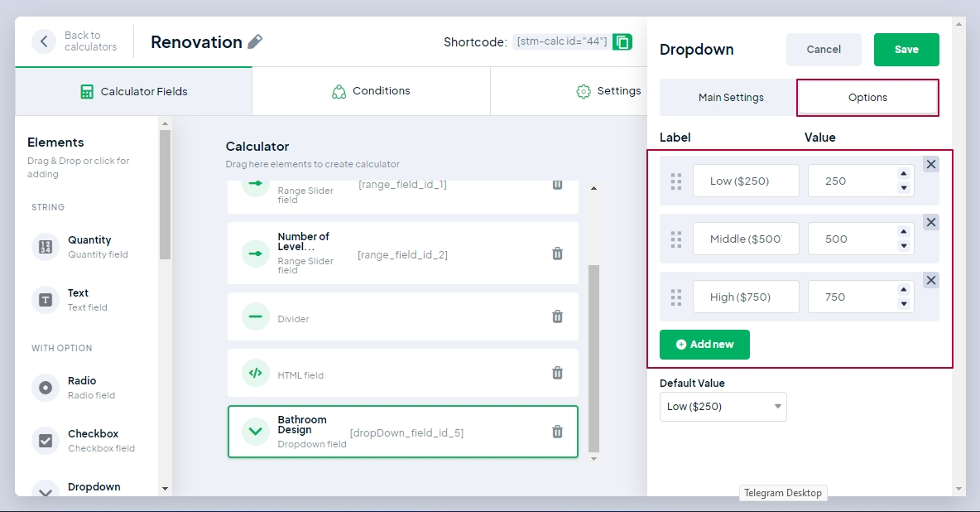Delete the Bathroom Design dropdown field
Viewport: 980px width, 512px height.
pyautogui.click(x=558, y=432)
